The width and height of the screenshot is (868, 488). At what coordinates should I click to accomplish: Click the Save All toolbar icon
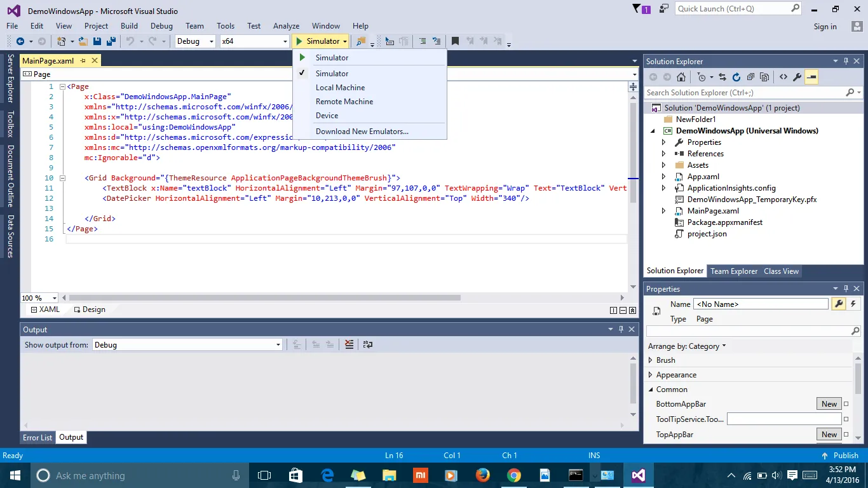(x=111, y=41)
